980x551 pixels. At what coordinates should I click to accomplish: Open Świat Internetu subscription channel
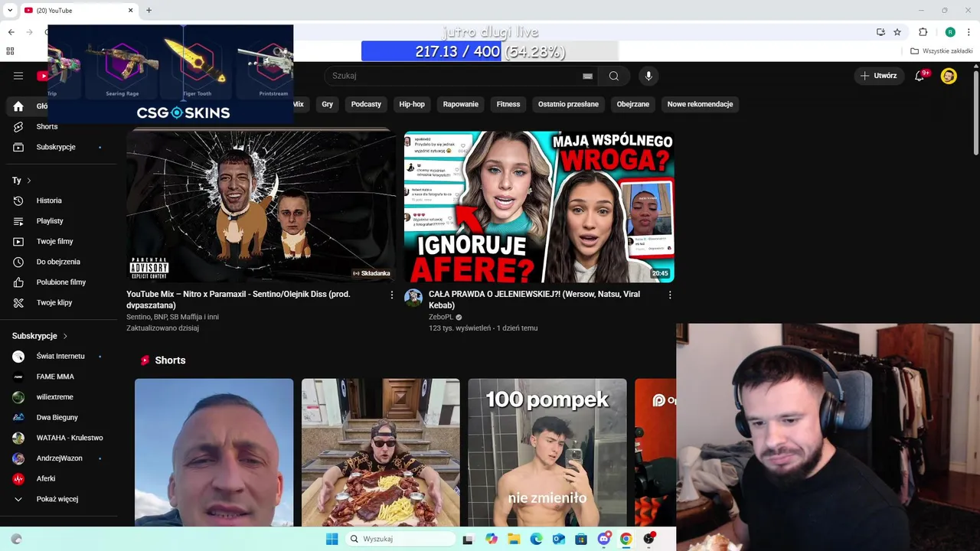pyautogui.click(x=59, y=357)
